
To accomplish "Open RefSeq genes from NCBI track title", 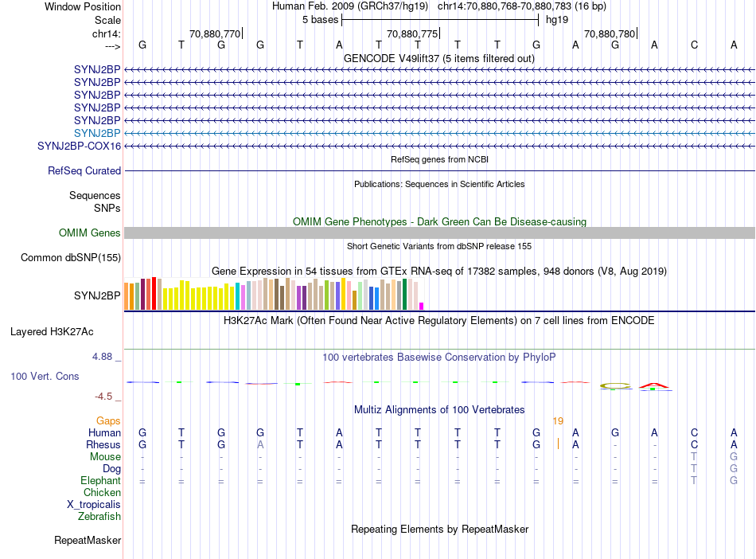I will pyautogui.click(x=439, y=159).
